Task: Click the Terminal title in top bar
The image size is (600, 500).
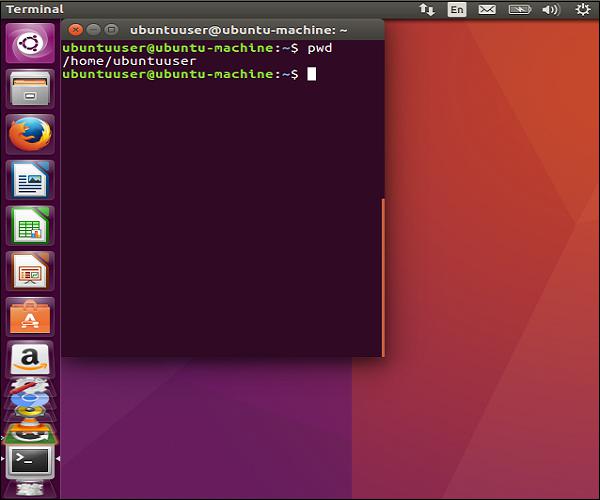Action: (x=35, y=10)
